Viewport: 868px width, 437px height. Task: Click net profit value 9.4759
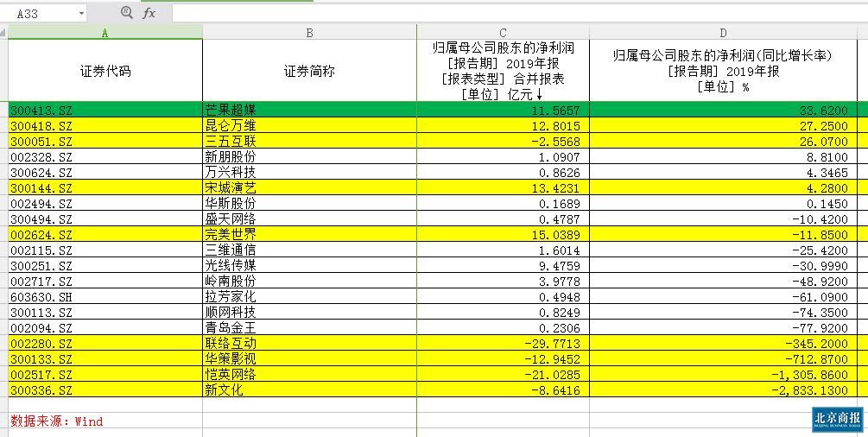pos(503,265)
